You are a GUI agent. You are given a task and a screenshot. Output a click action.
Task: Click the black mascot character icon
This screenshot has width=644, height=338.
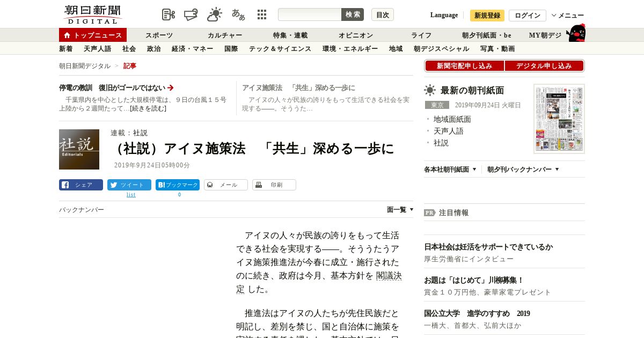[576, 33]
